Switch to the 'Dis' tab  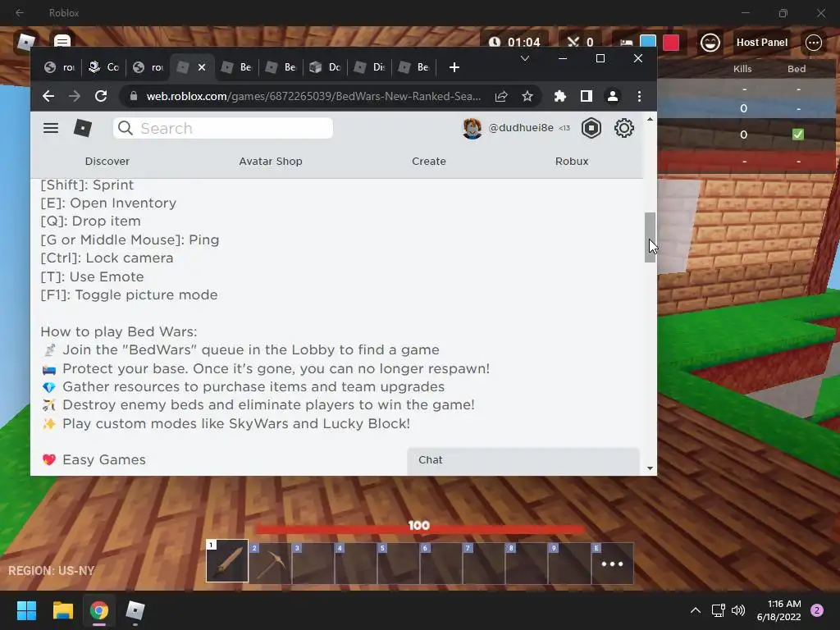[x=370, y=67]
